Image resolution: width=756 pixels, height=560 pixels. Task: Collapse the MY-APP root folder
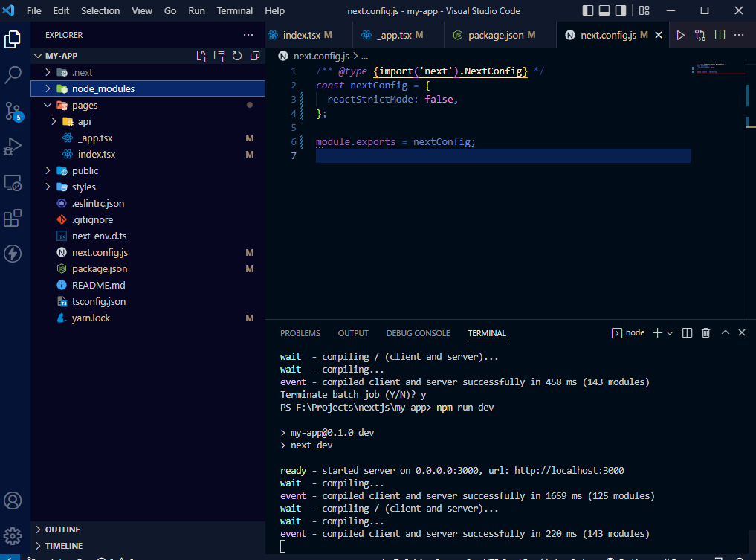[x=38, y=56]
